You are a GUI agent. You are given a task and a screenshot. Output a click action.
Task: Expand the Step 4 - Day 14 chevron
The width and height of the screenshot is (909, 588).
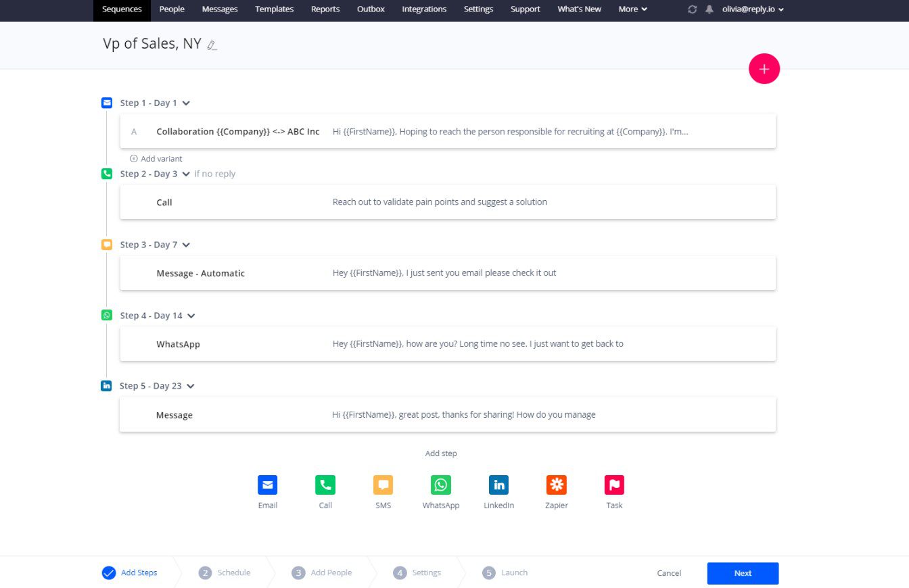coord(191,316)
